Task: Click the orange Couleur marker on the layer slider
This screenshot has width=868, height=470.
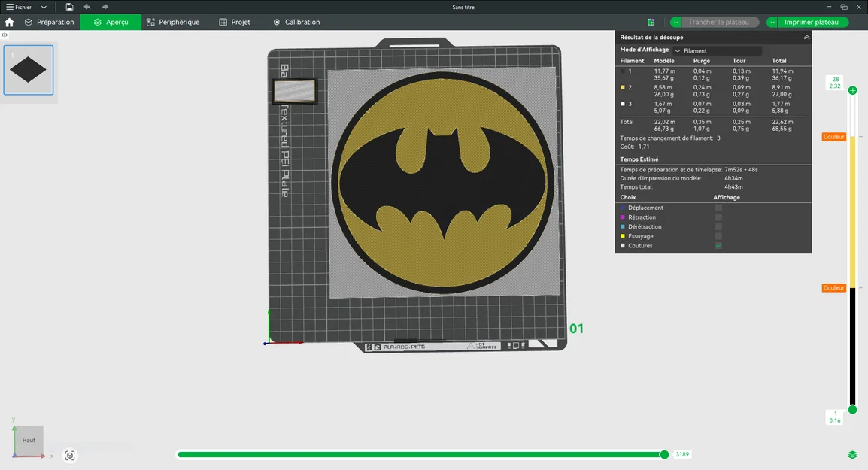Action: click(x=833, y=137)
